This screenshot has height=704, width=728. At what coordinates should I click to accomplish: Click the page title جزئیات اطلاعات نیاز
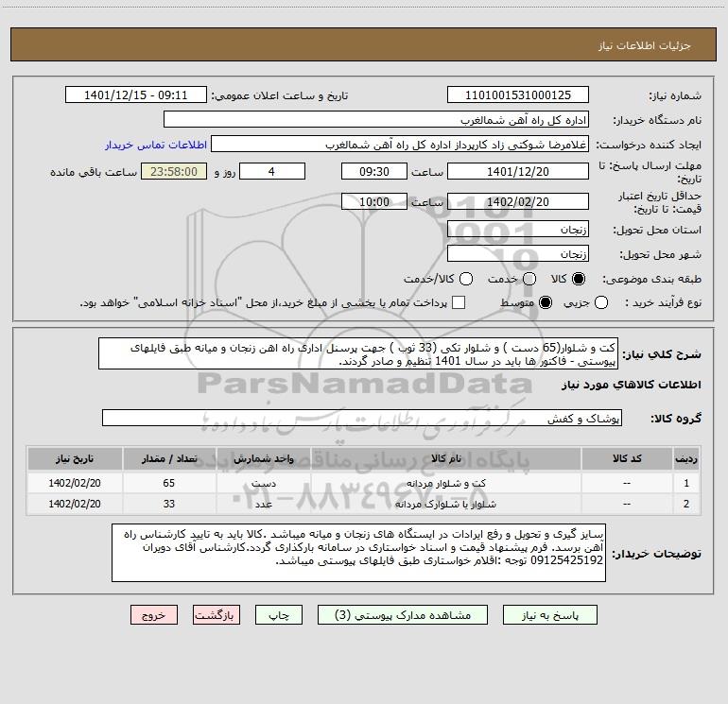(x=645, y=45)
